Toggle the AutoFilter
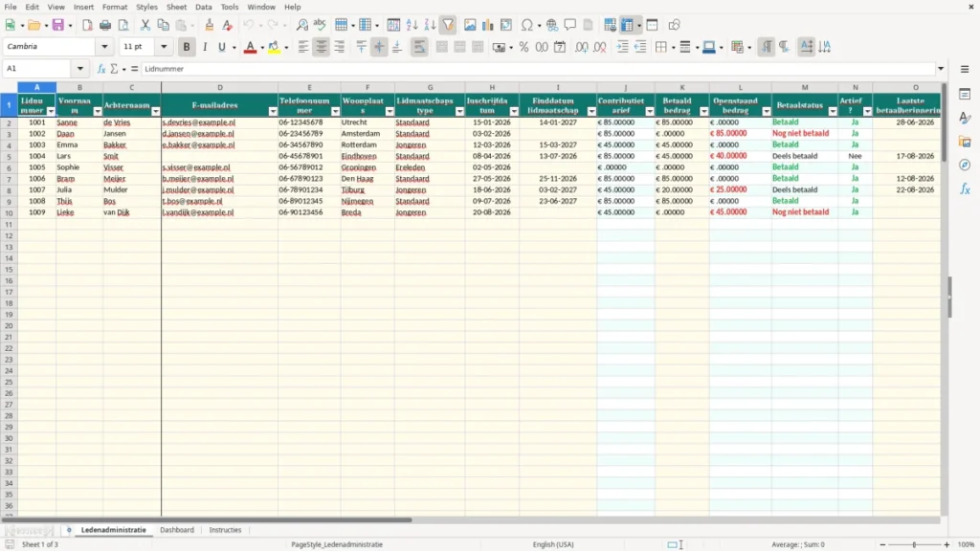This screenshot has width=980, height=551. pos(448,25)
